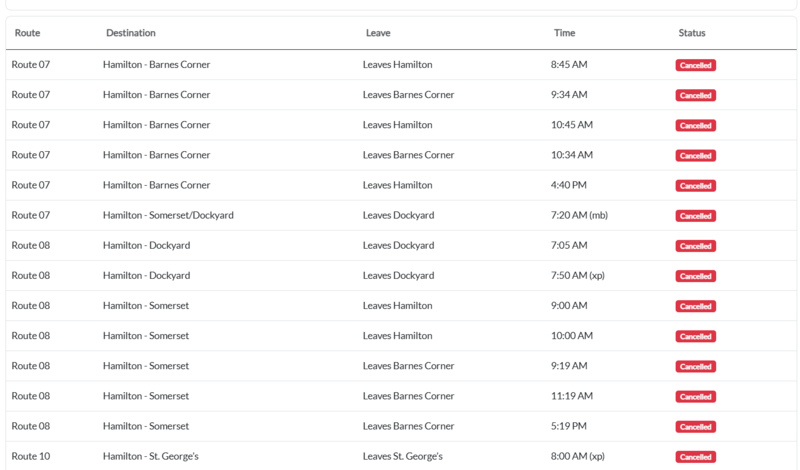Click the Route column header
Image resolution: width=800 pixels, height=470 pixels.
pos(27,33)
